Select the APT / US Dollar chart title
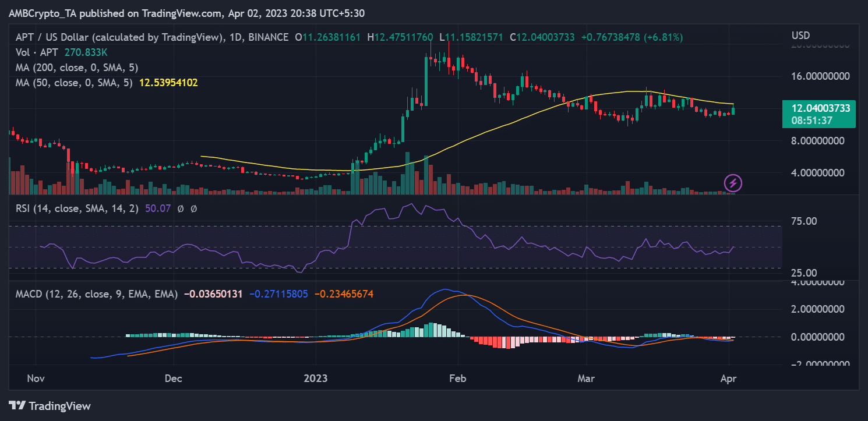Screen dimensions: 868x421 [152, 37]
